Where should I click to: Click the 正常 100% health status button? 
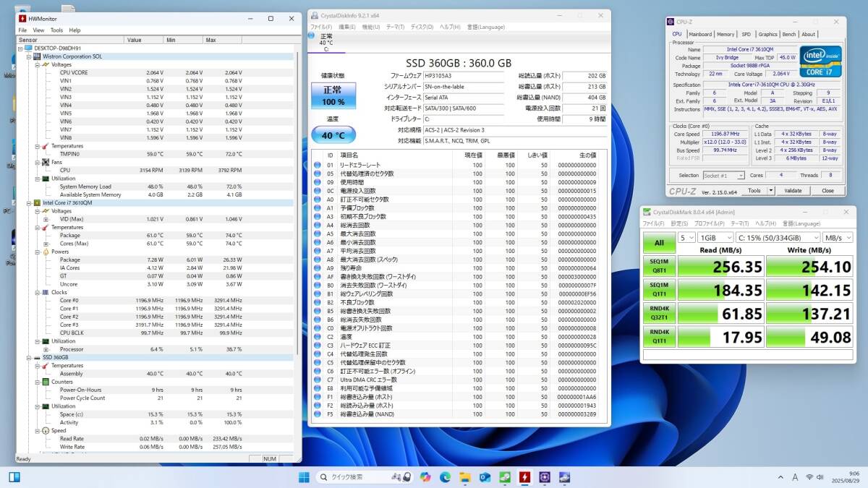(333, 97)
